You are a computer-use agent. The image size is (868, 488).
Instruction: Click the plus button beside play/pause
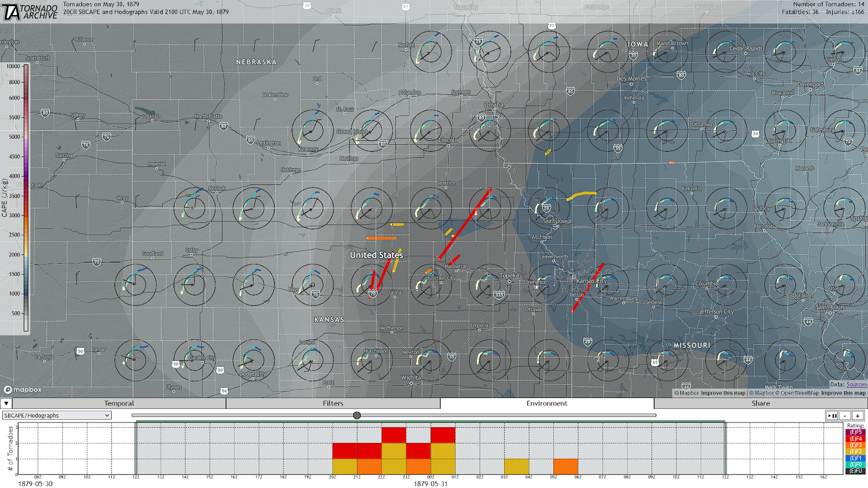(x=858, y=415)
